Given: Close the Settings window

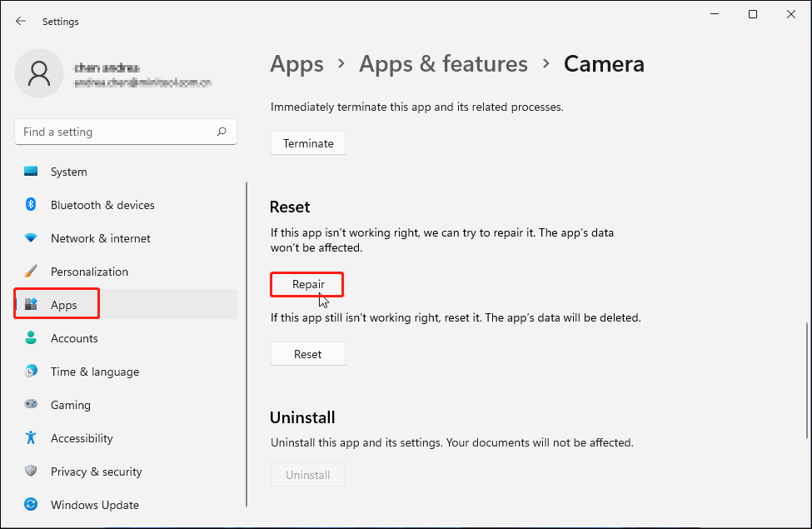Looking at the screenshot, I should point(791,14).
